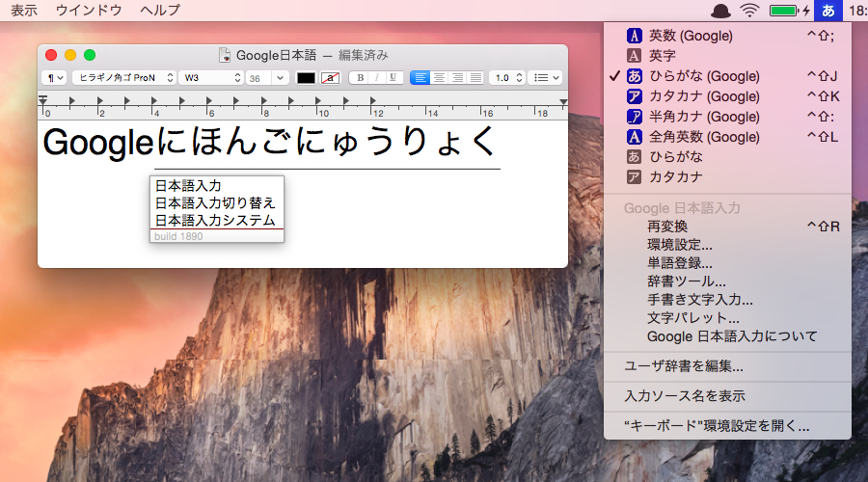Select align left button

click(420, 78)
